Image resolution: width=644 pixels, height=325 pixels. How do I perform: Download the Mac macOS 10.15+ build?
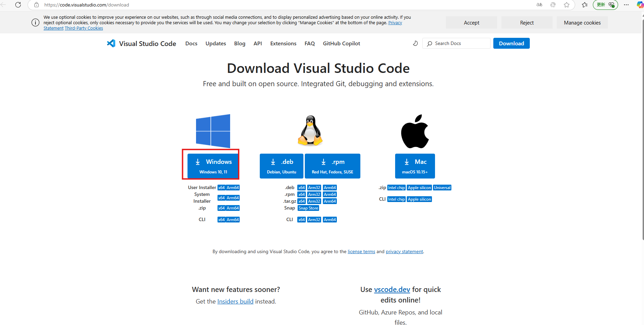(x=415, y=166)
